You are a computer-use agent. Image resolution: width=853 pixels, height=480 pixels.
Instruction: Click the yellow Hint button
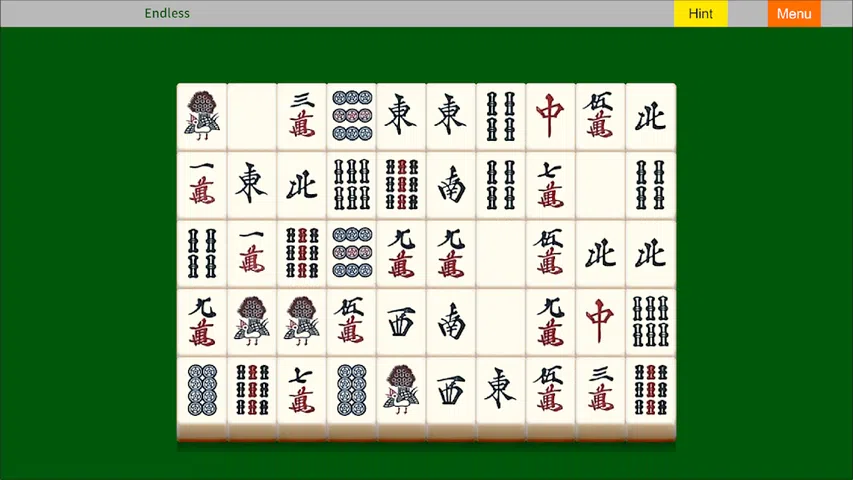(x=700, y=14)
